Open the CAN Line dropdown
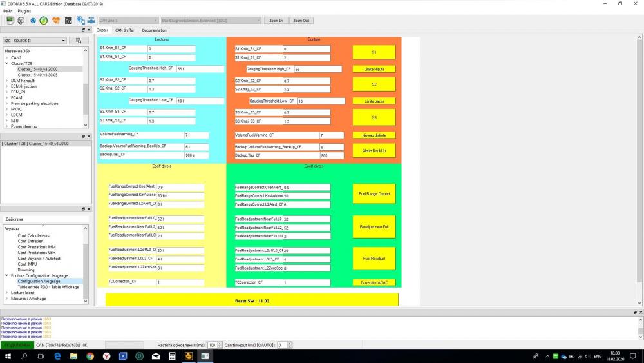This screenshot has height=363, width=644. (x=128, y=20)
